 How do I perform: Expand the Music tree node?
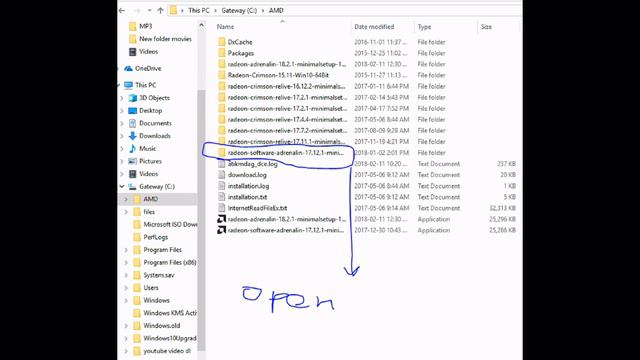122,149
